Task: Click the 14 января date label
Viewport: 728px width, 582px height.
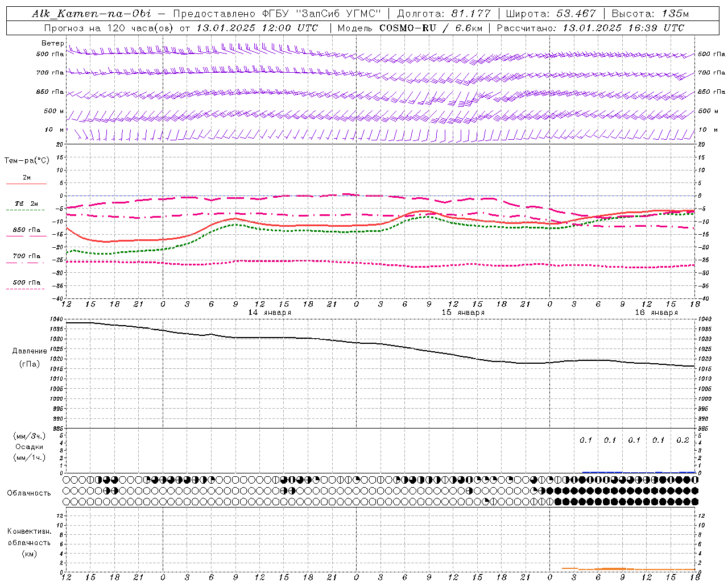Action: [270, 313]
